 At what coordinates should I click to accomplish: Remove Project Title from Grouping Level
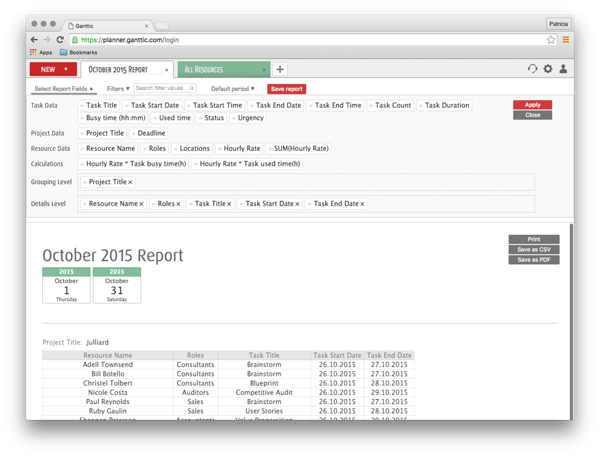tap(130, 182)
